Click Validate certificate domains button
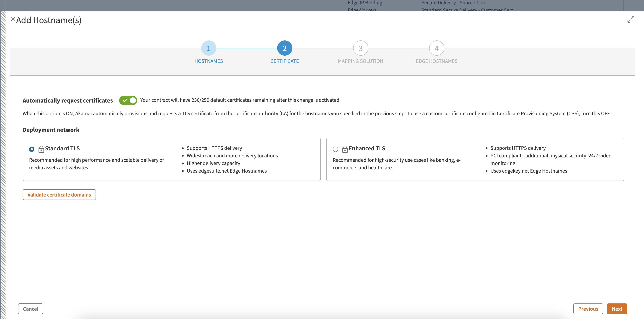 tap(59, 195)
